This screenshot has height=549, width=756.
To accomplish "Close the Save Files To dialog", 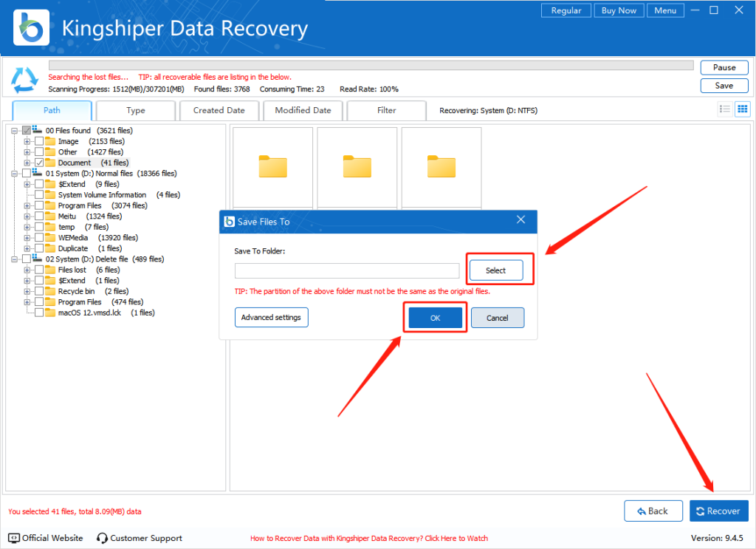I will [x=520, y=220].
